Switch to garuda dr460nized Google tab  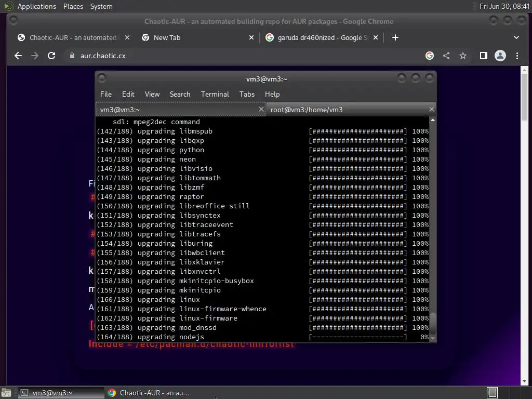coord(322,37)
